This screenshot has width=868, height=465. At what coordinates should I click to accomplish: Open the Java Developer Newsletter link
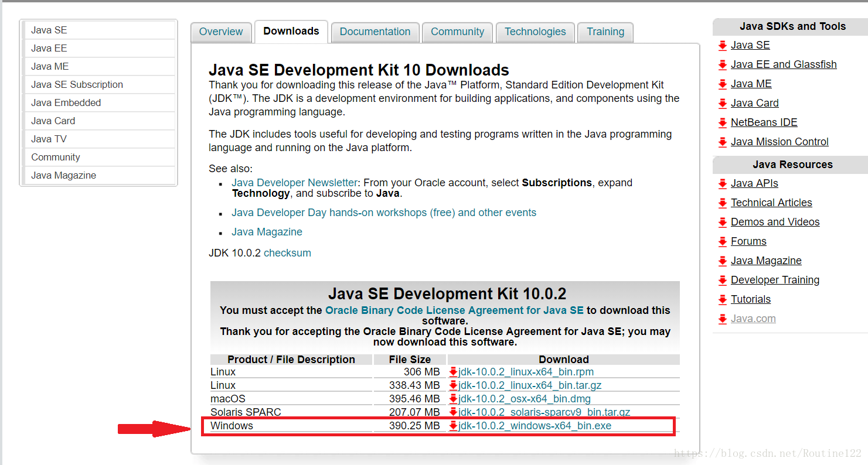coord(294,183)
